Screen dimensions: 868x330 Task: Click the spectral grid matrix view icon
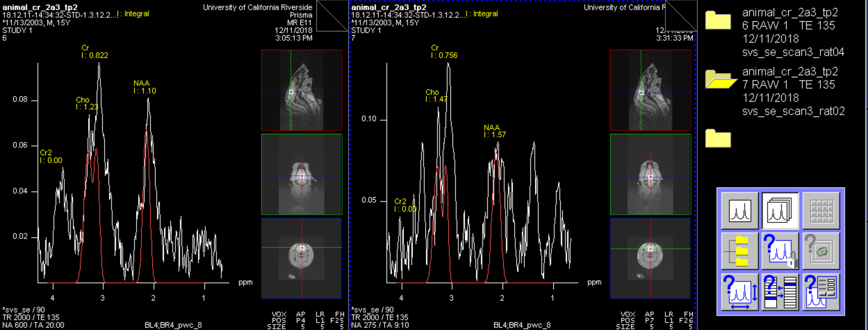[821, 211]
